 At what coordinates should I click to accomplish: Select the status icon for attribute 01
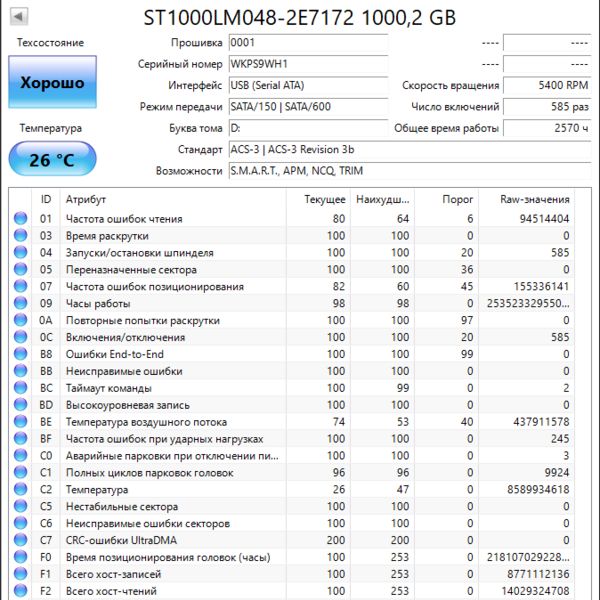click(20, 218)
